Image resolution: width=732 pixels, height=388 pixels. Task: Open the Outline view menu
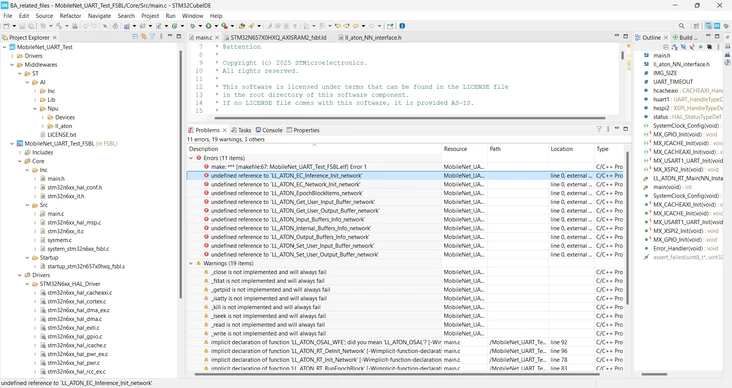(x=718, y=47)
